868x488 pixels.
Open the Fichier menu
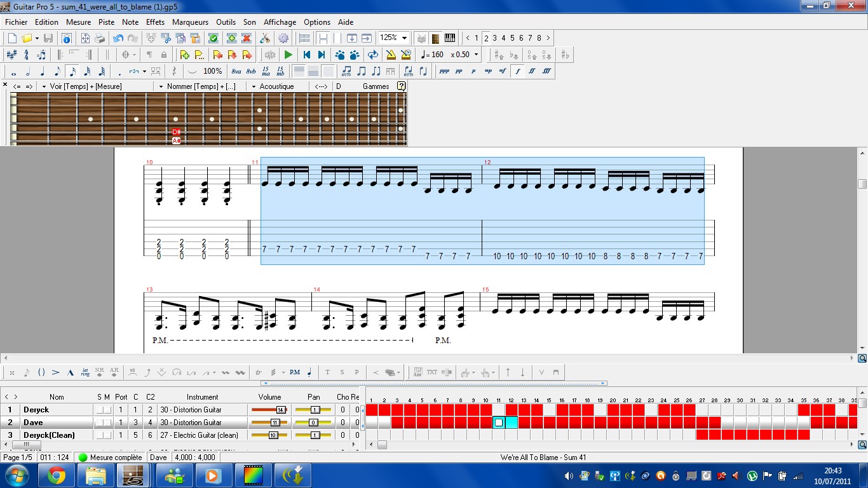[x=17, y=22]
